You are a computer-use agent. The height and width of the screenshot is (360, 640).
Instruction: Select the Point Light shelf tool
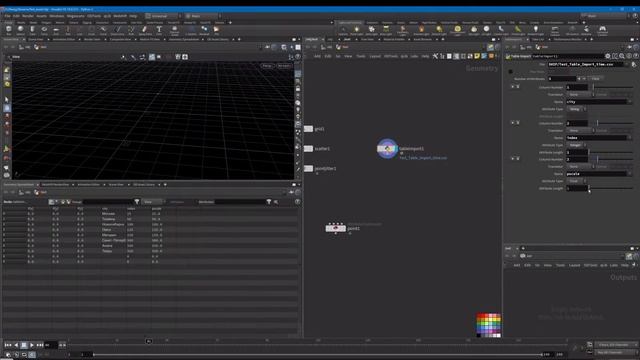point(357,30)
